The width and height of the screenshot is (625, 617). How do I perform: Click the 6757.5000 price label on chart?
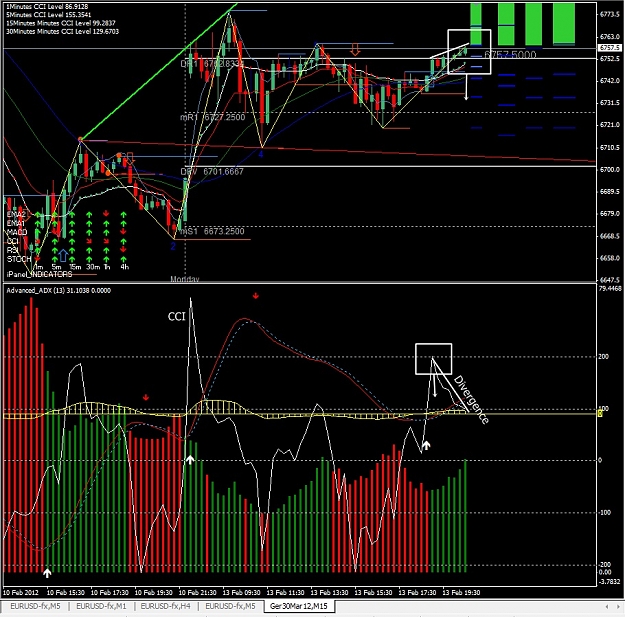click(510, 55)
